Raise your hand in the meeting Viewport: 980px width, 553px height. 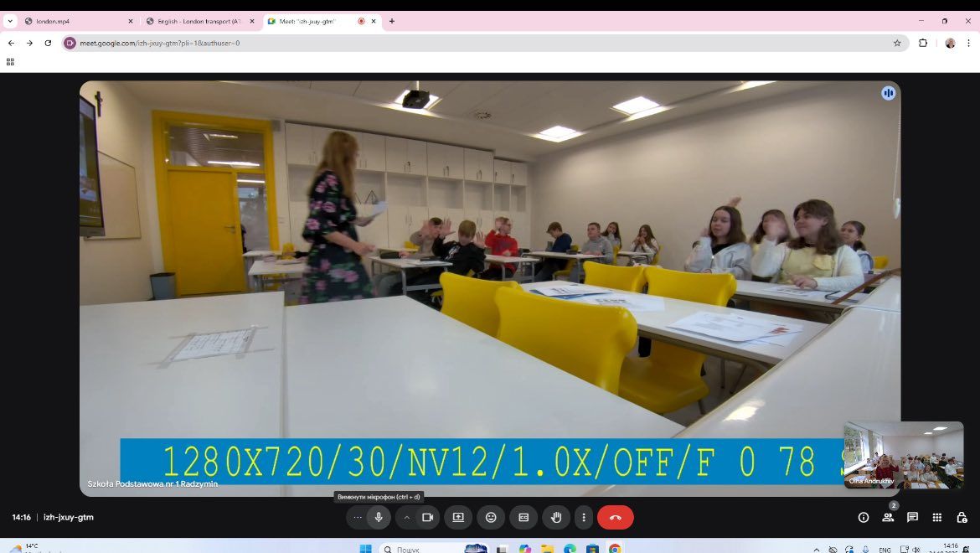pos(556,518)
